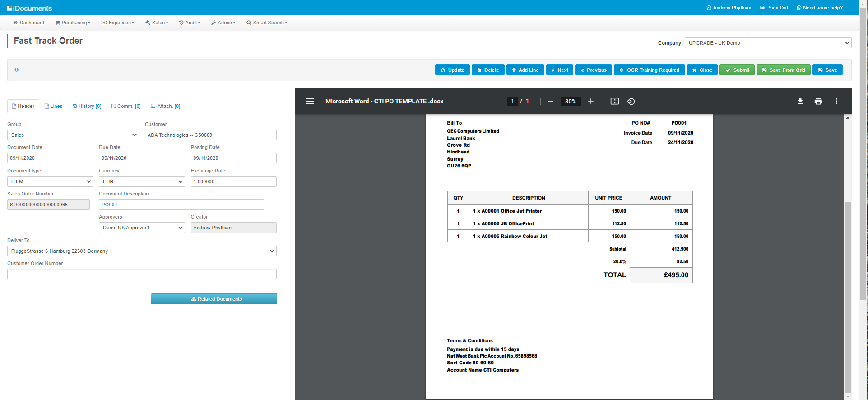This screenshot has height=400, width=868.
Task: Click Save From Grid button
Action: pos(784,70)
